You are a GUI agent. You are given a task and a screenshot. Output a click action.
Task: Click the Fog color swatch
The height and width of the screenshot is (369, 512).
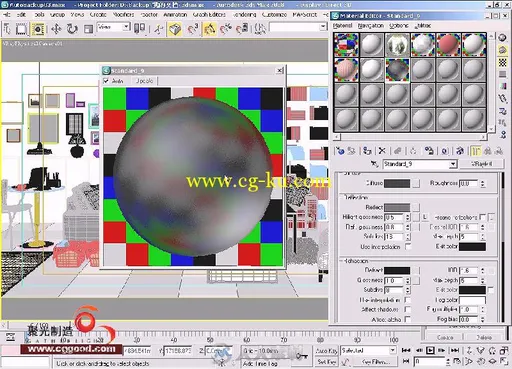point(472,300)
